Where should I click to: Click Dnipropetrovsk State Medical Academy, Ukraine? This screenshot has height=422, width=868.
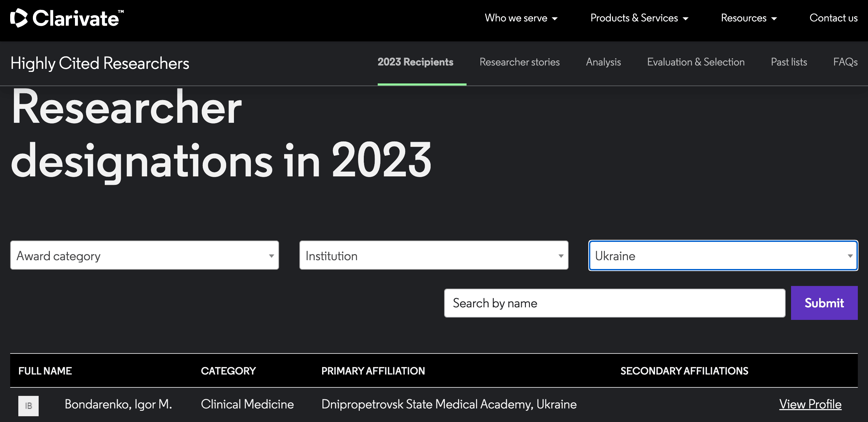(449, 404)
